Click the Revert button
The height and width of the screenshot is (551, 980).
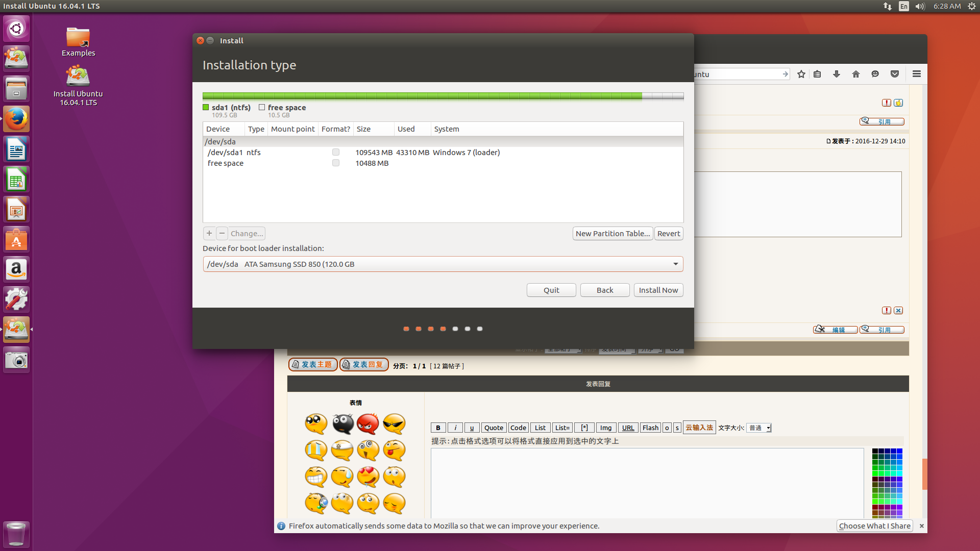click(669, 233)
